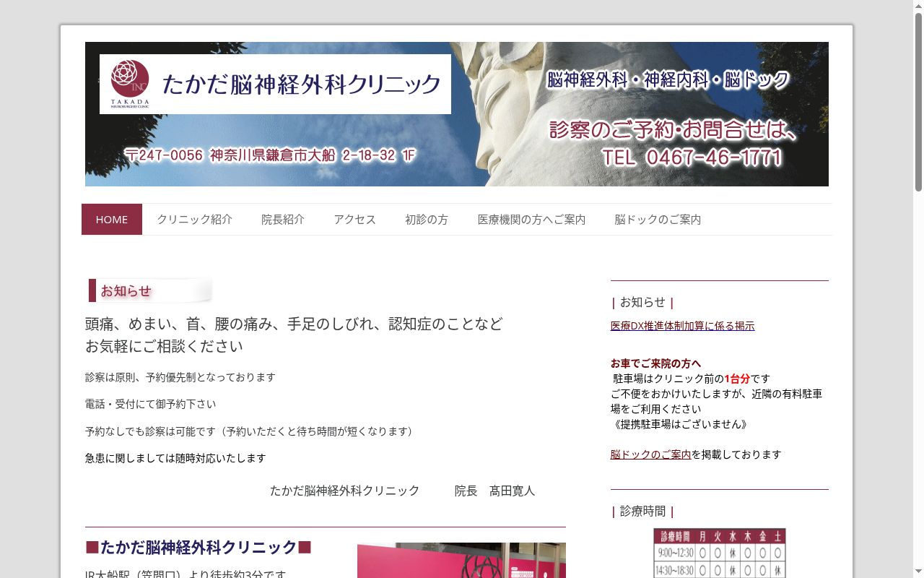Click 院長 髙田寛人 signature text
The width and height of the screenshot is (924, 578).
[495, 491]
